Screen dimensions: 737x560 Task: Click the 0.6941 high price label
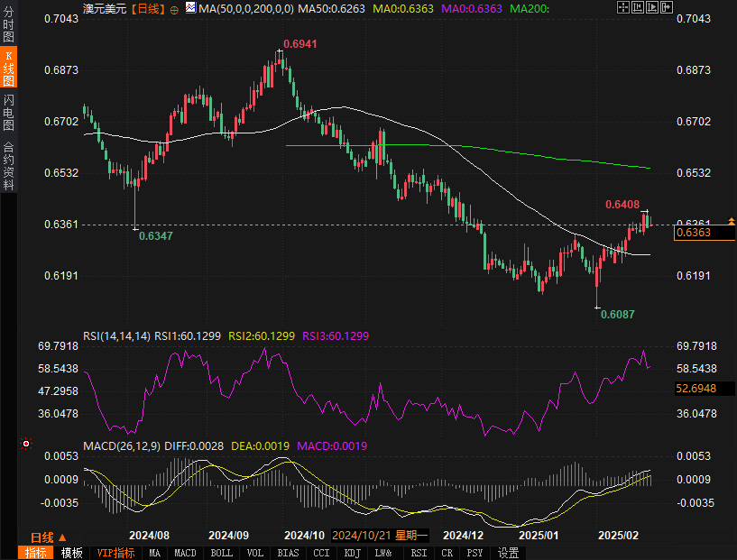300,43
